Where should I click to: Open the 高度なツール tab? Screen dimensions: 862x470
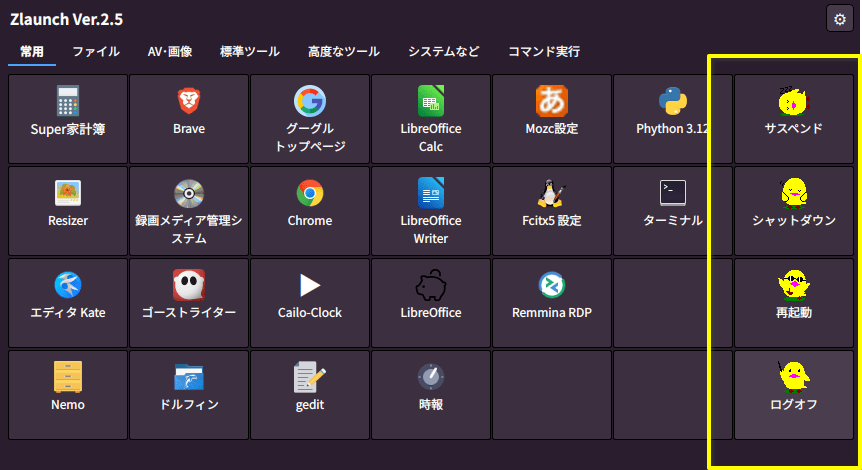(x=344, y=52)
